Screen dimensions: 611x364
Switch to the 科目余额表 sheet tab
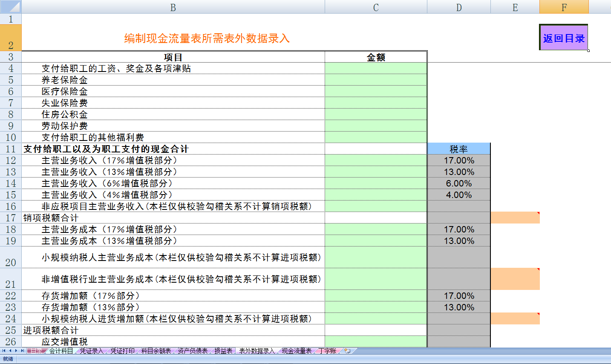click(x=156, y=351)
